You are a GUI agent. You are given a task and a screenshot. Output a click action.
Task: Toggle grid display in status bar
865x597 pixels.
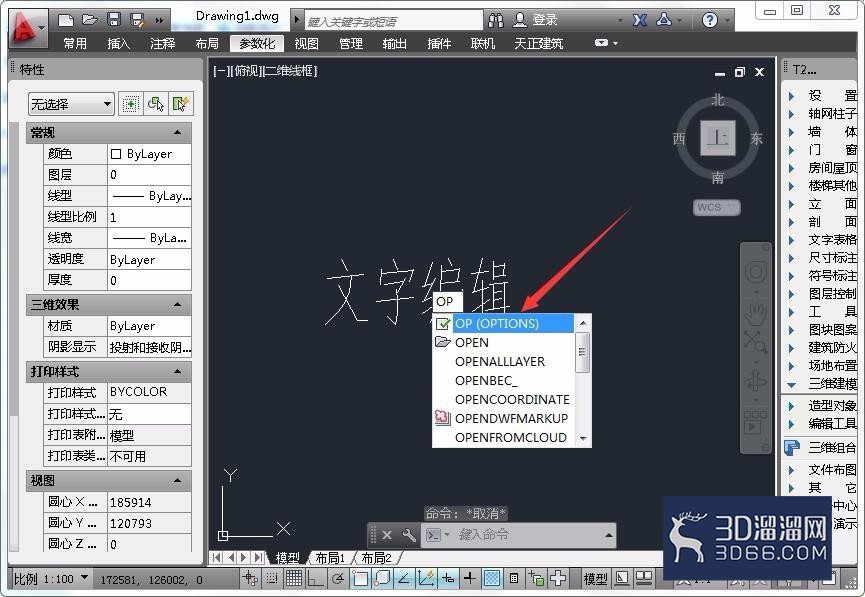(x=293, y=578)
